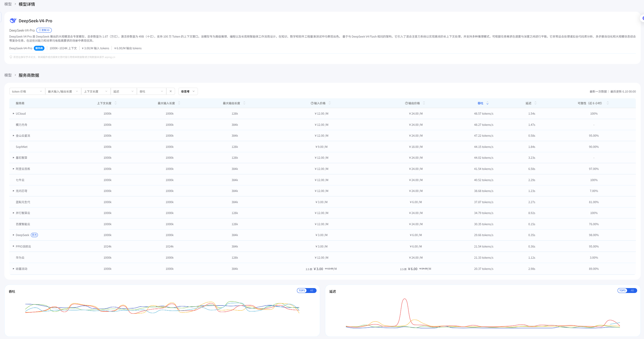Sort table by 最大输入长度 column arrows
Screen dimensions: 644x339
point(179,103)
